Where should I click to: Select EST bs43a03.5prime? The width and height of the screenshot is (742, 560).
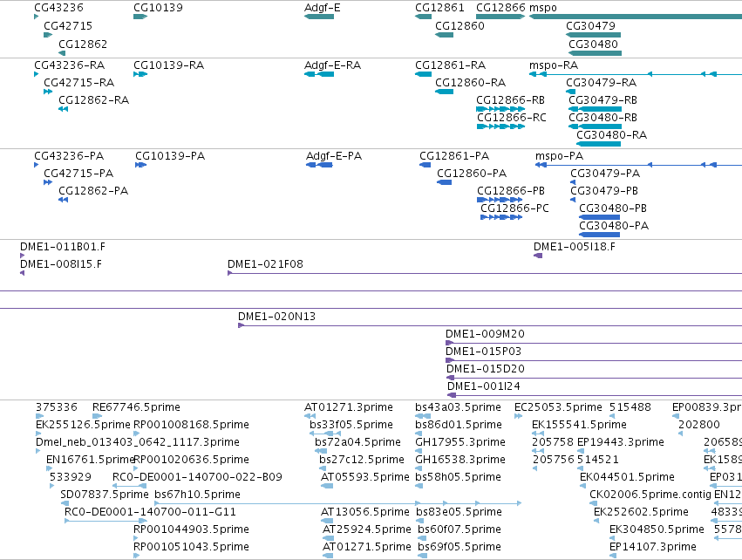click(458, 407)
